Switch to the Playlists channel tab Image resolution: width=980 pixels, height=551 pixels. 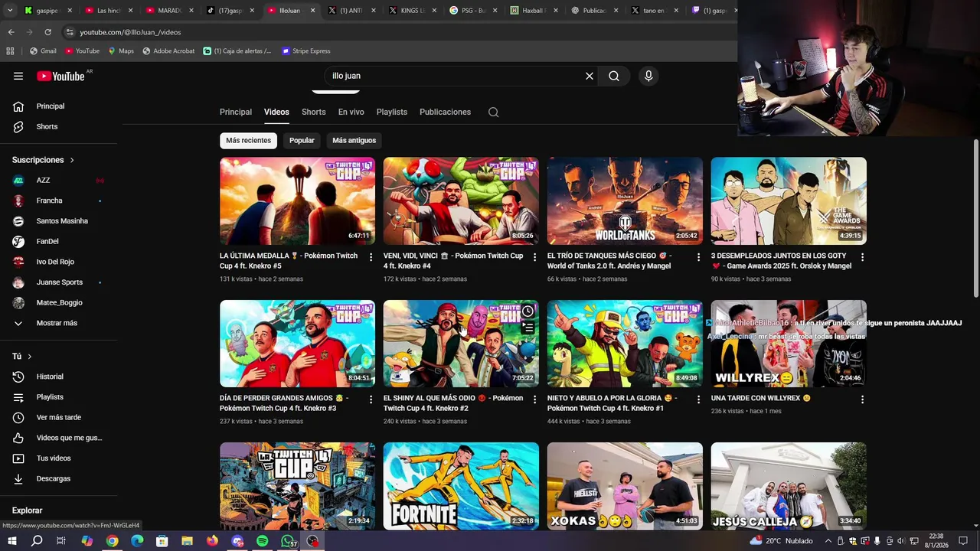[x=392, y=112]
